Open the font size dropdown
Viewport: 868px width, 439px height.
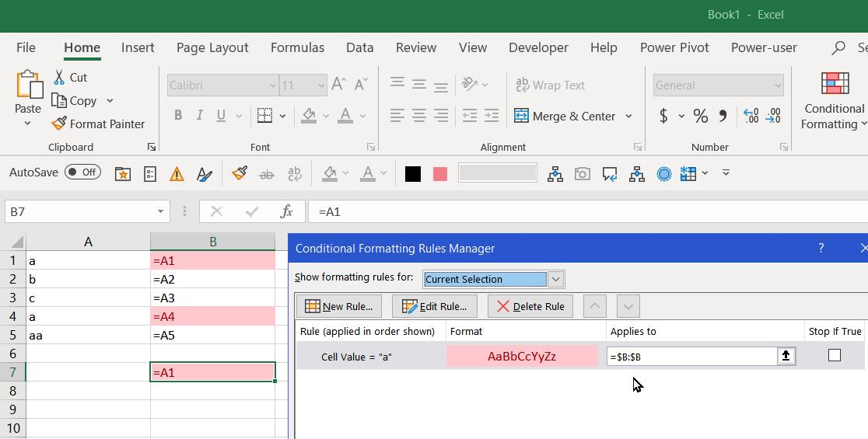[x=322, y=85]
